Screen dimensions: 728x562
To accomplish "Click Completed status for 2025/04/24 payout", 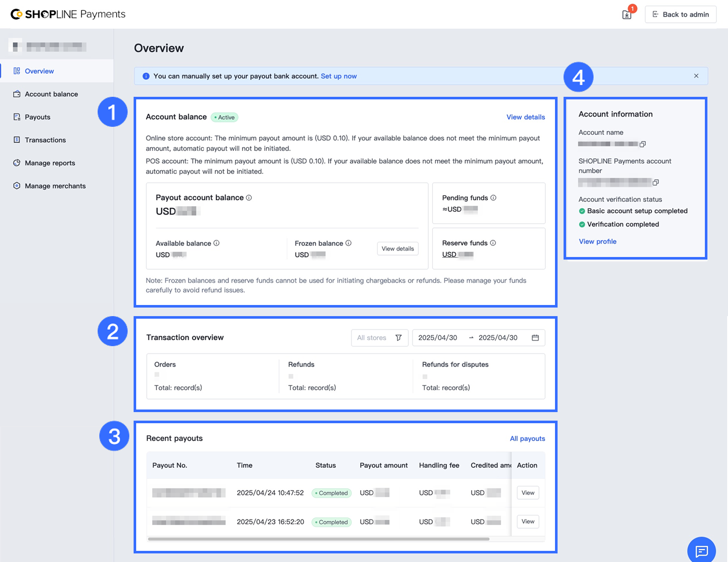I will (x=331, y=493).
